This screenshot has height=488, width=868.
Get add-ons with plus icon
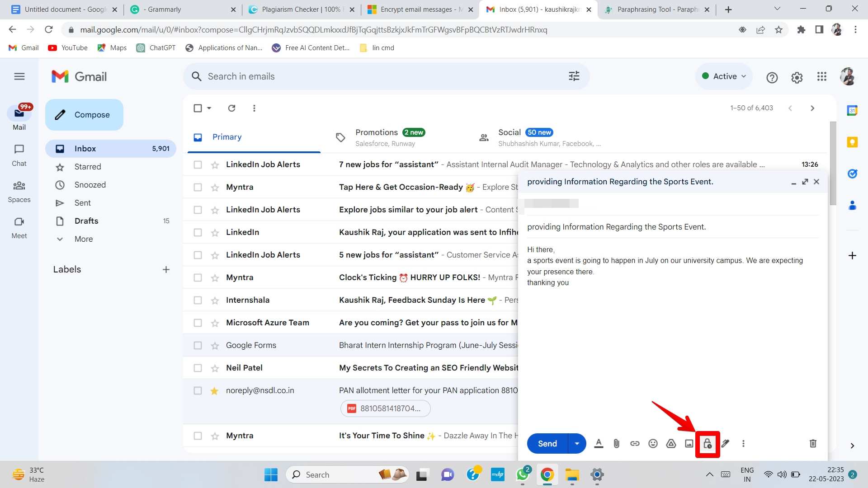pos(852,256)
